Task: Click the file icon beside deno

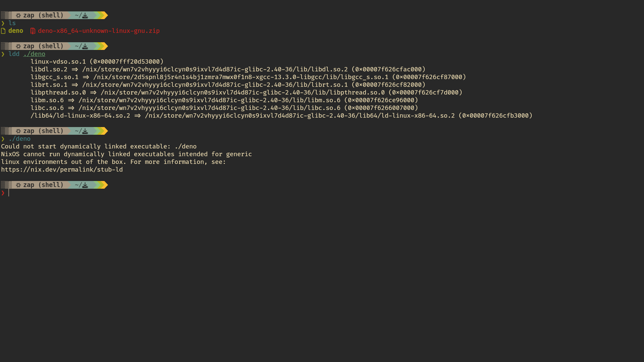Action: [x=4, y=31]
